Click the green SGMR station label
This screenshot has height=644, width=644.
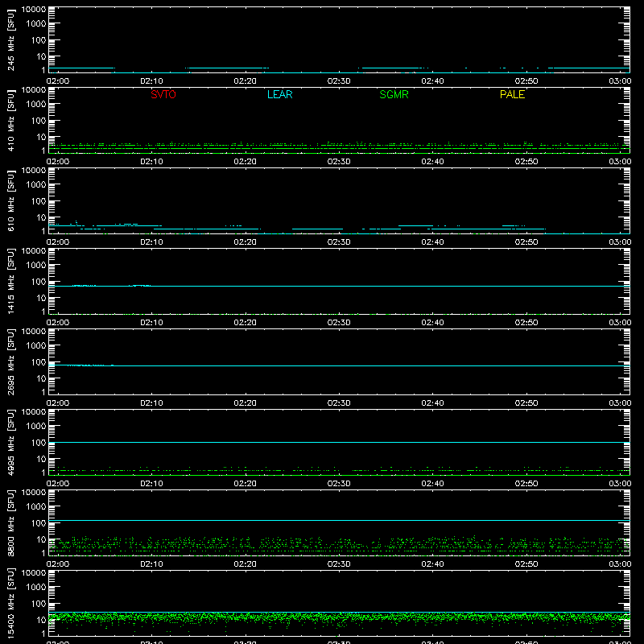coord(394,94)
